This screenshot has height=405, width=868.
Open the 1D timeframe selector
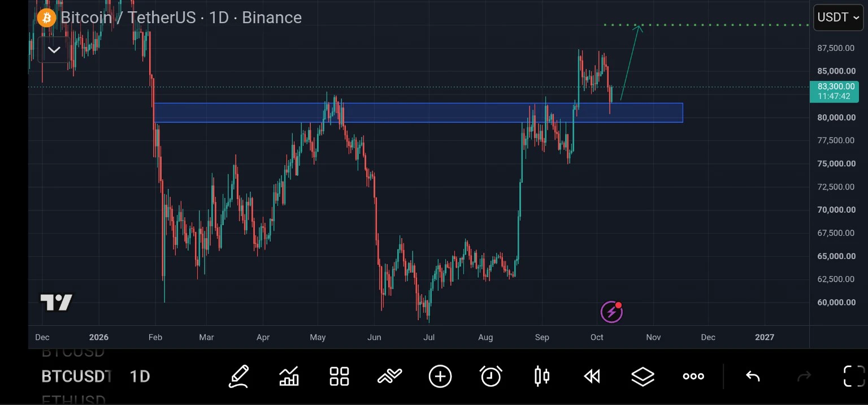pos(140,377)
